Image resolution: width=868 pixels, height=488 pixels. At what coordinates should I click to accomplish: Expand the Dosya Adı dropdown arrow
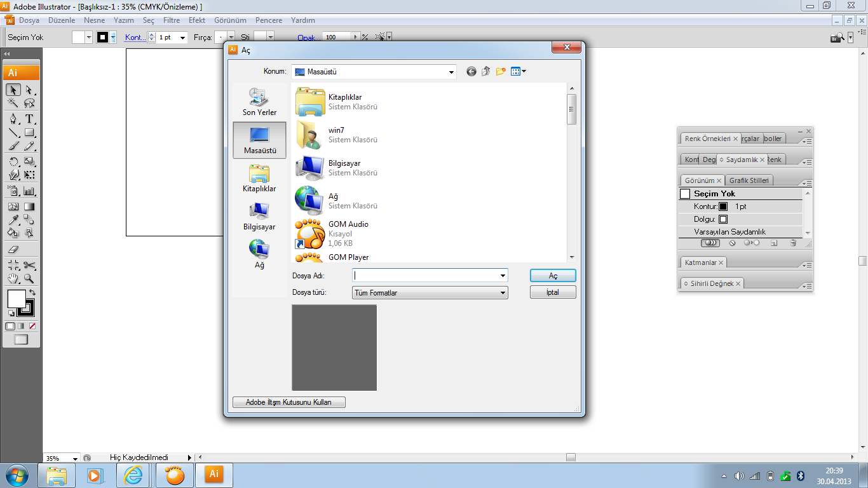point(503,276)
